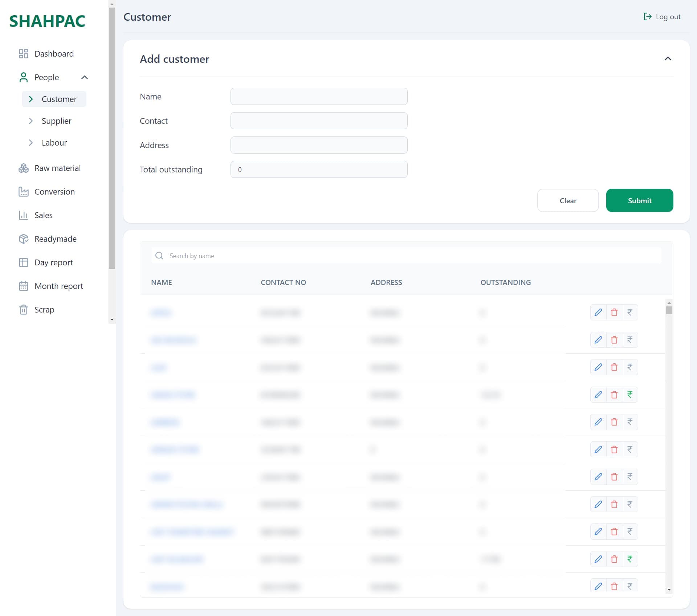Delete the third customer row
The height and width of the screenshot is (616, 697).
tap(614, 367)
